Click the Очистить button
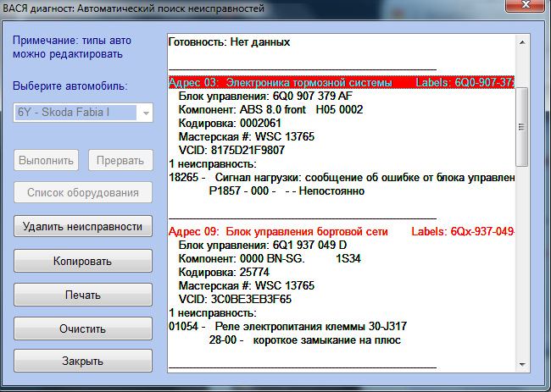 pos(83,329)
